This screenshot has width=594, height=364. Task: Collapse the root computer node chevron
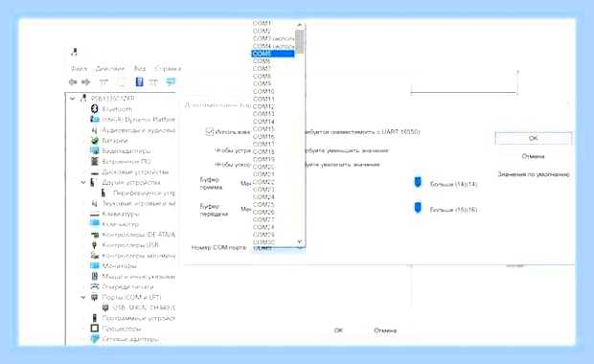[73, 99]
